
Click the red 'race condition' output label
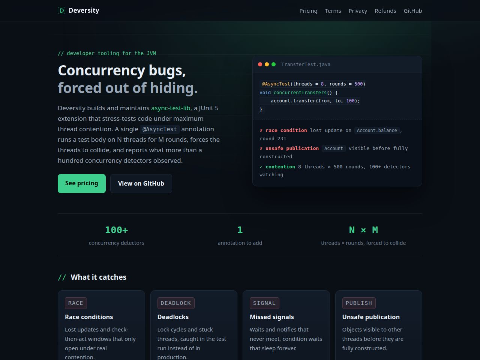pos(286,130)
